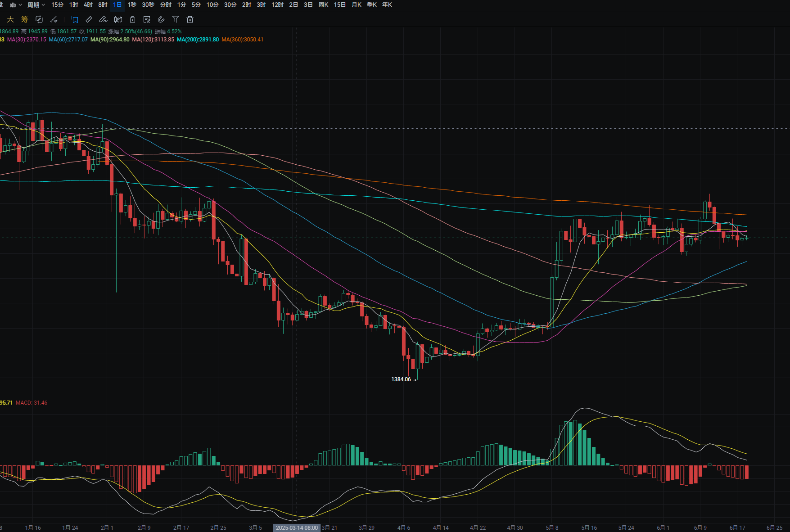Select the 15分 timeframe beside 周期
This screenshot has height=532, width=790.
(58, 5)
